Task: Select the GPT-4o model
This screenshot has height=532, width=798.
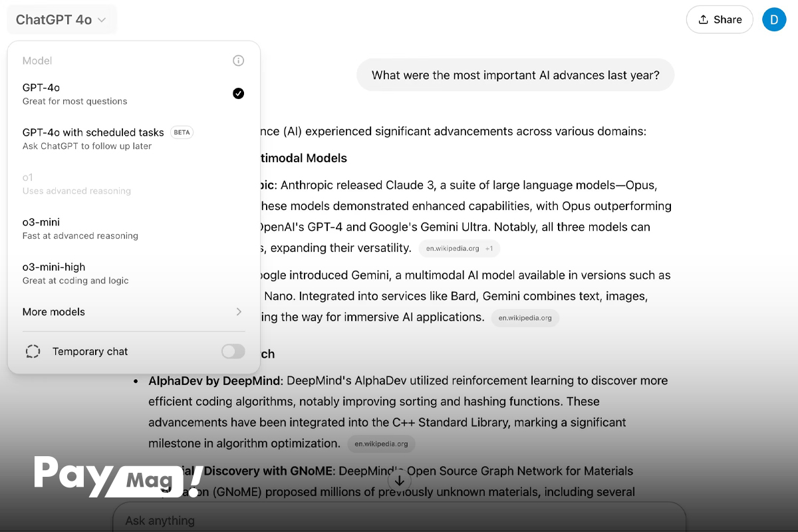Action: click(x=133, y=94)
